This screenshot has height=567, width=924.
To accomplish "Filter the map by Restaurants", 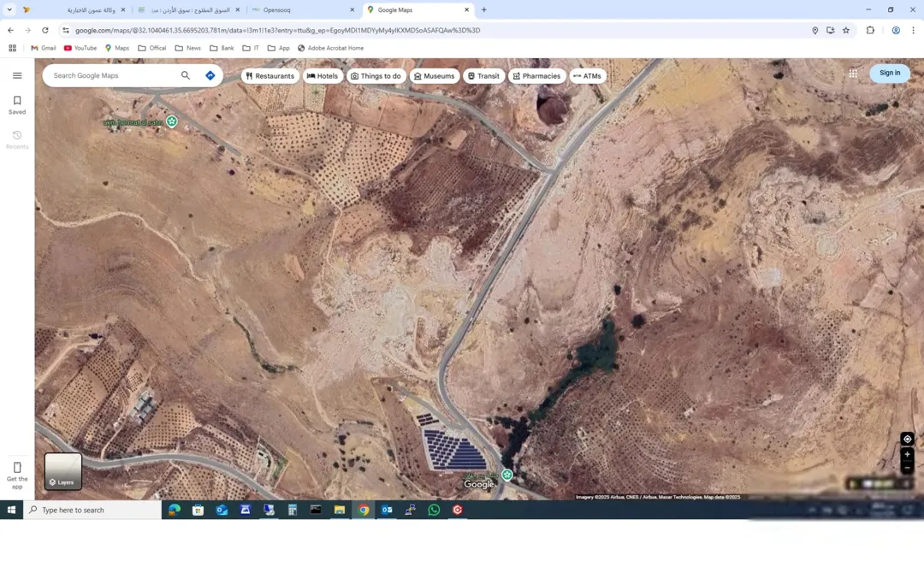I will pyautogui.click(x=269, y=76).
